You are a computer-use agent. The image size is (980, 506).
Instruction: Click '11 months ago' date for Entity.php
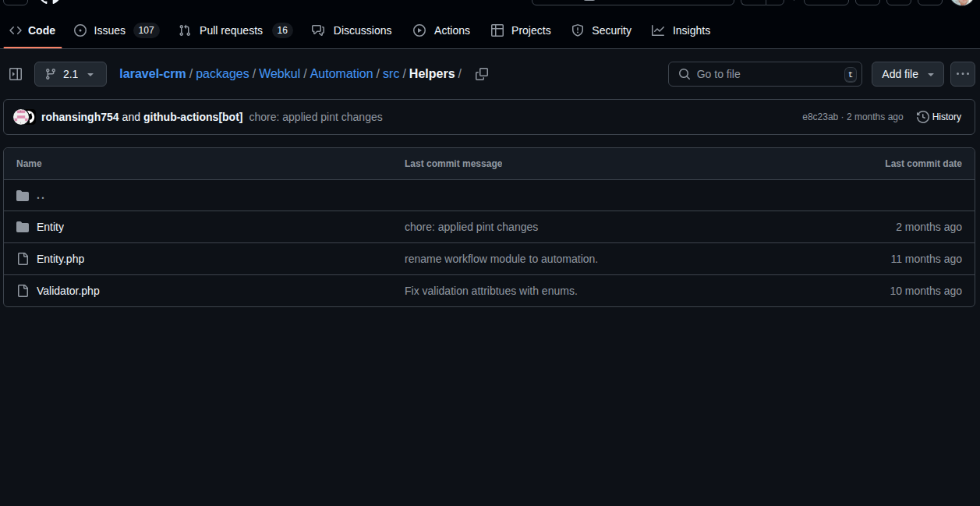[926, 259]
